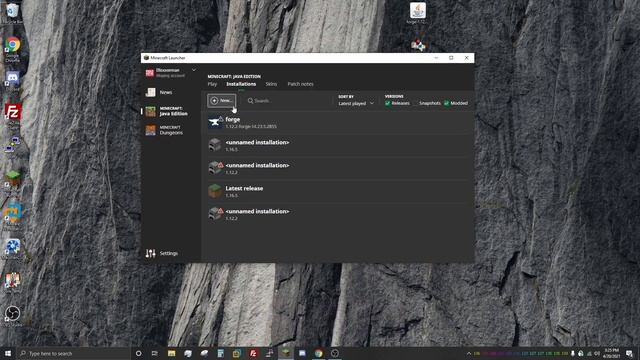Open Windows Start menu

8,353
